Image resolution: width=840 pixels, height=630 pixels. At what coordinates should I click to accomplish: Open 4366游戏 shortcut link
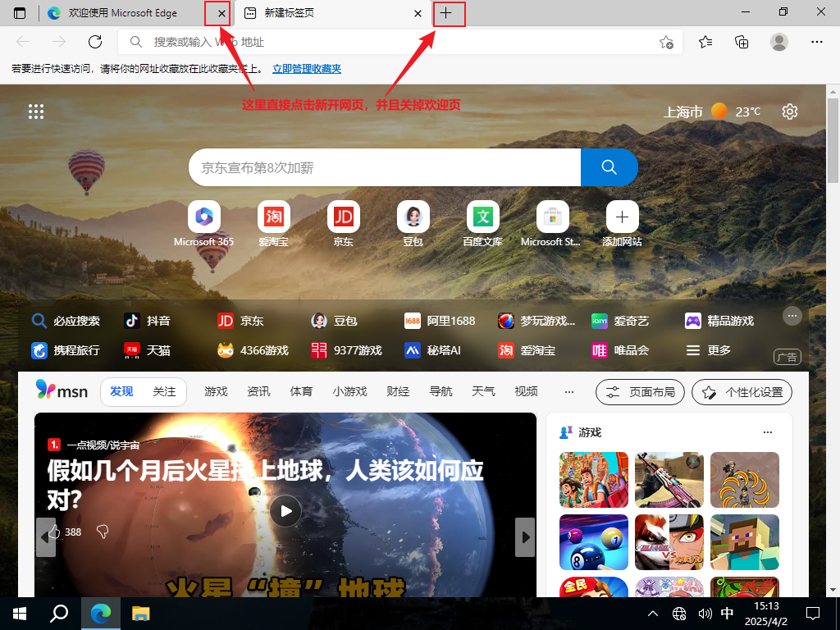pyautogui.click(x=253, y=350)
